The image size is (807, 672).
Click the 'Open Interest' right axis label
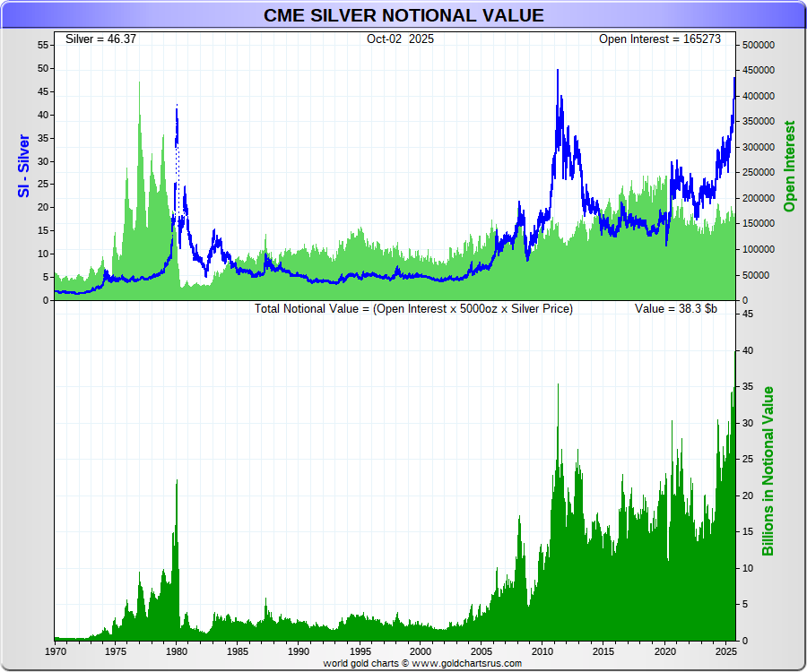(x=789, y=166)
